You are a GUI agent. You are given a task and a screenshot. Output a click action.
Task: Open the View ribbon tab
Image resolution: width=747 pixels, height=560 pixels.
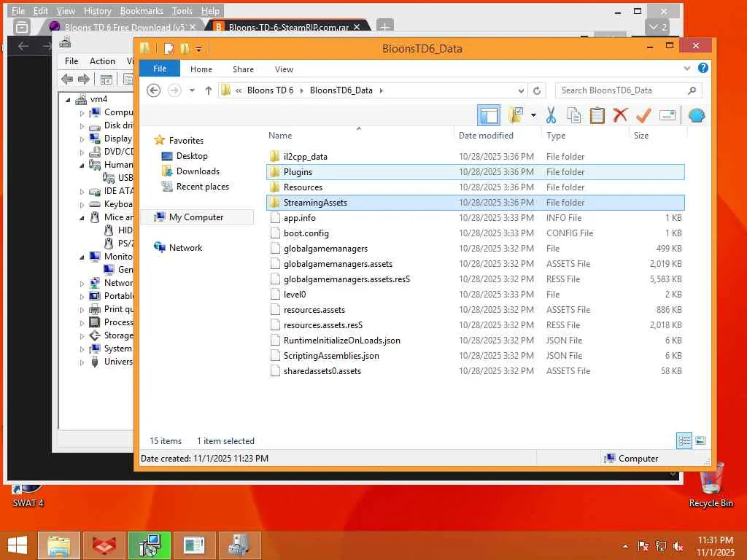[x=284, y=69]
